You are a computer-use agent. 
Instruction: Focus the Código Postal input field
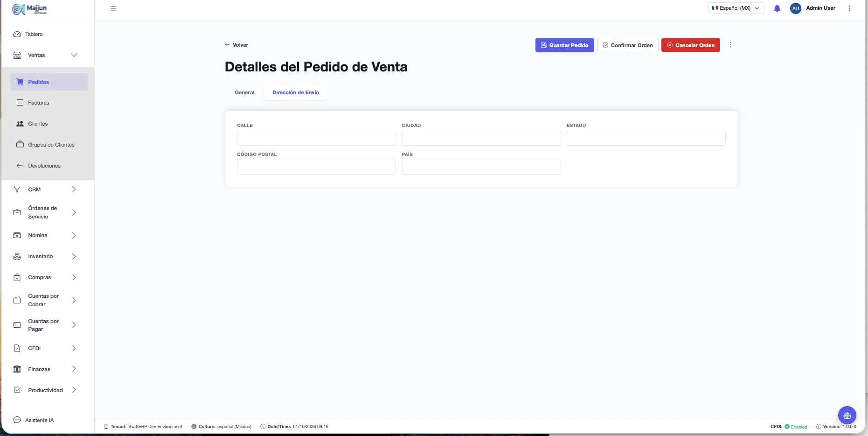[316, 167]
